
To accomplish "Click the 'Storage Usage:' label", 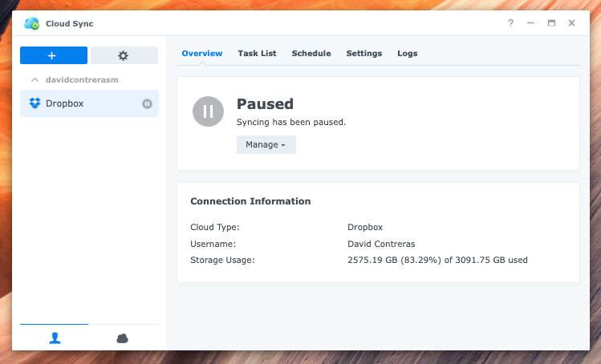I will 222,260.
